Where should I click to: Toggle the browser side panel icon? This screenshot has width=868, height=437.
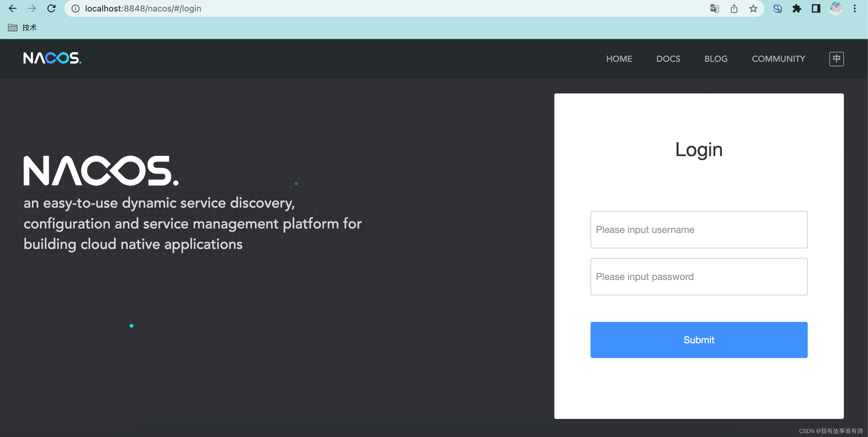click(x=816, y=8)
